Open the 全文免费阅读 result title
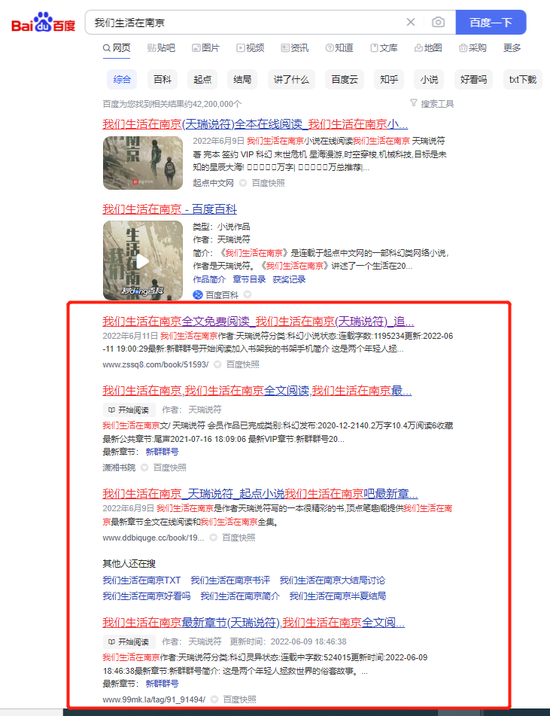The width and height of the screenshot is (550, 716). pyautogui.click(x=258, y=321)
